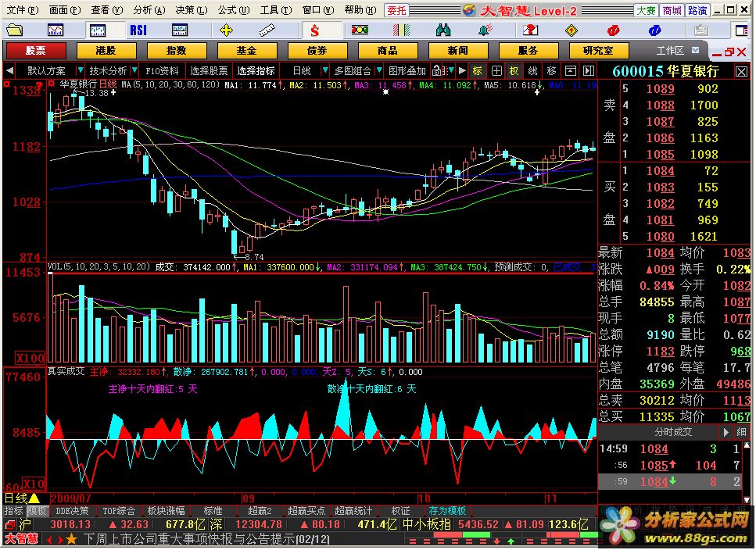Open the 分析 menu
The height and width of the screenshot is (550, 756).
(x=149, y=9)
